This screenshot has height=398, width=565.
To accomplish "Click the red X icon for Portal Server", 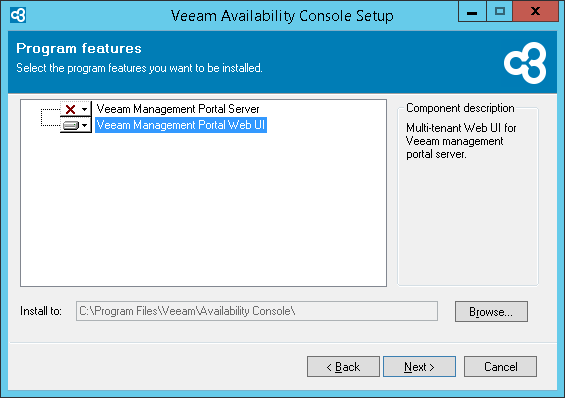I will click(70, 109).
